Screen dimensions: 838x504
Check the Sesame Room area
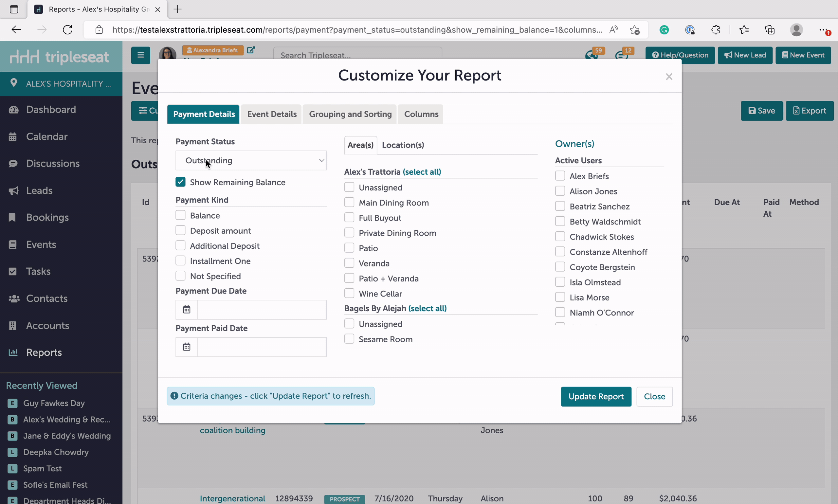(x=349, y=339)
